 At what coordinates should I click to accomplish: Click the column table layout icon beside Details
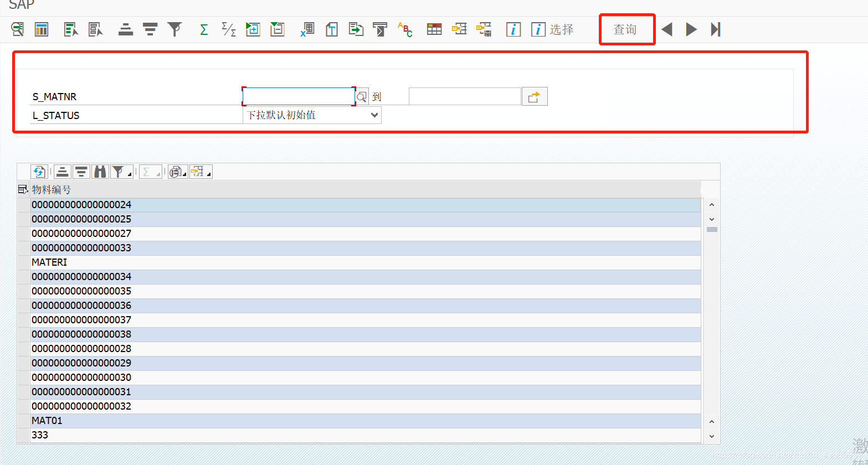(42, 29)
